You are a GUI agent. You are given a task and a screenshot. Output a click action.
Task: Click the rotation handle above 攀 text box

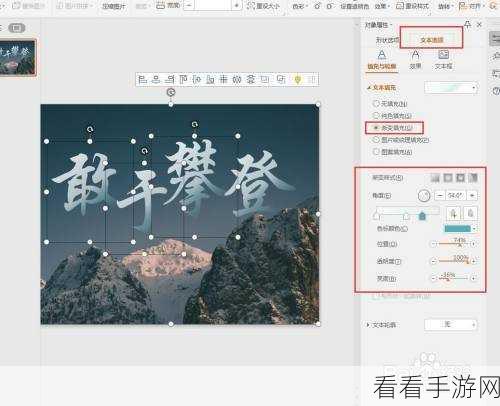coord(195,124)
